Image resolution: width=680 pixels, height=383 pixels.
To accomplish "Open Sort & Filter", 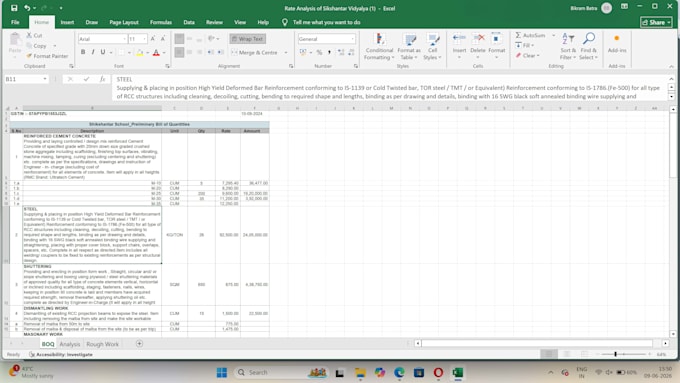I will point(568,46).
